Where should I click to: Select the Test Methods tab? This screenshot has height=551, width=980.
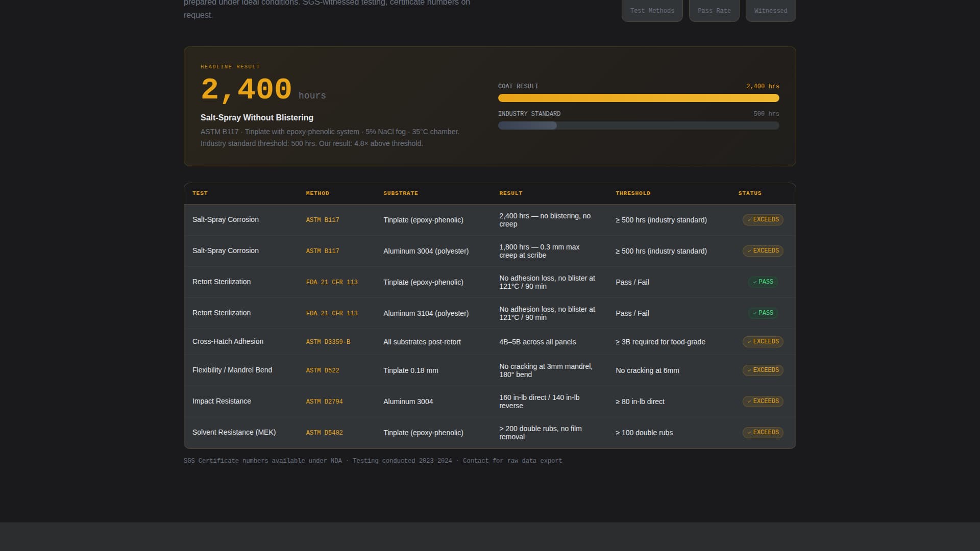coord(652,10)
